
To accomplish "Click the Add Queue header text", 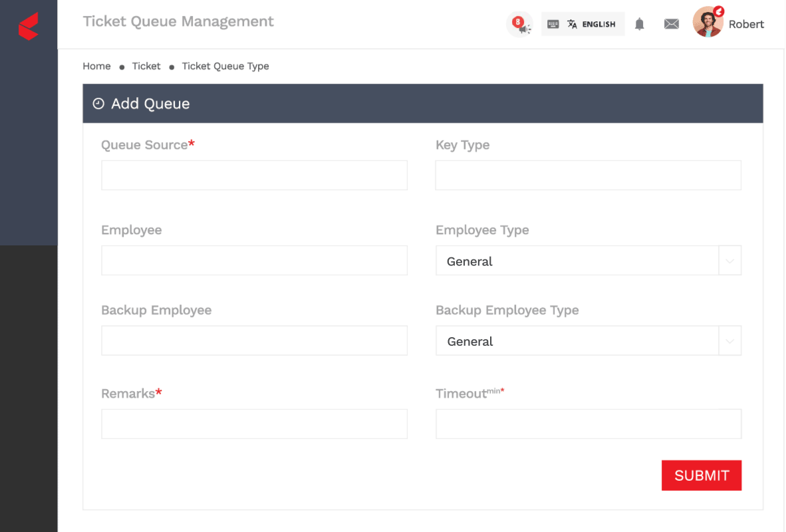I will (x=150, y=104).
